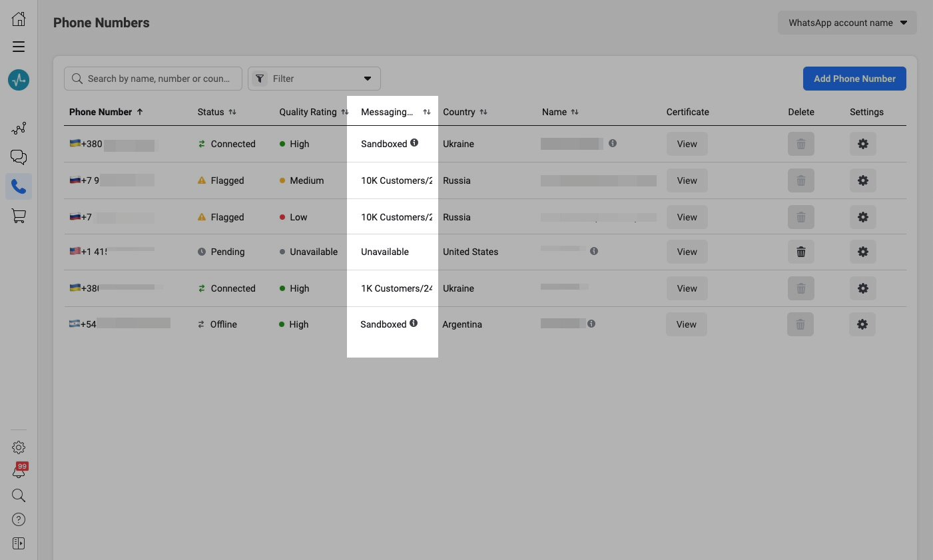View certificate for first Ukraine number
933x560 pixels.
coord(687,144)
